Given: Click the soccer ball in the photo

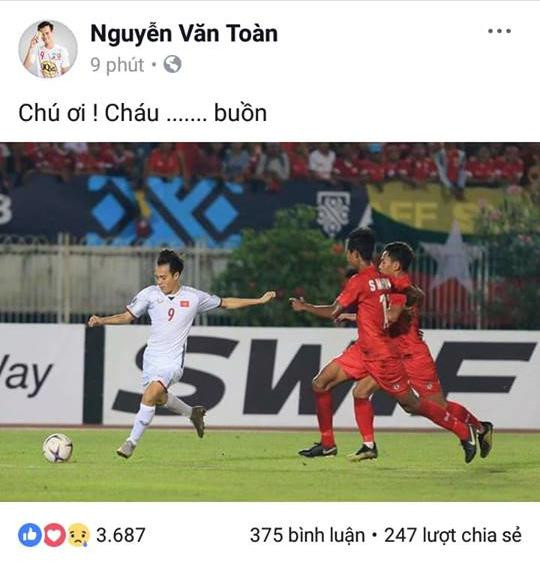Looking at the screenshot, I should (x=57, y=448).
